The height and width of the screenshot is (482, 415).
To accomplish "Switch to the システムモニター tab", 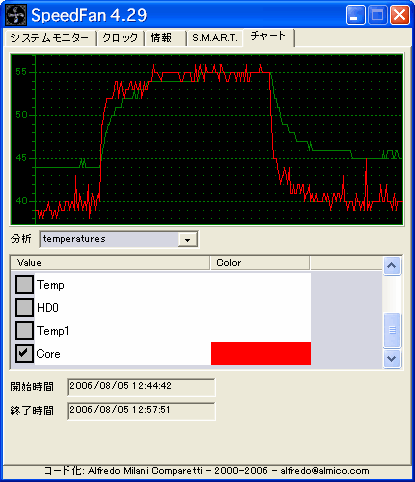I will [x=50, y=38].
